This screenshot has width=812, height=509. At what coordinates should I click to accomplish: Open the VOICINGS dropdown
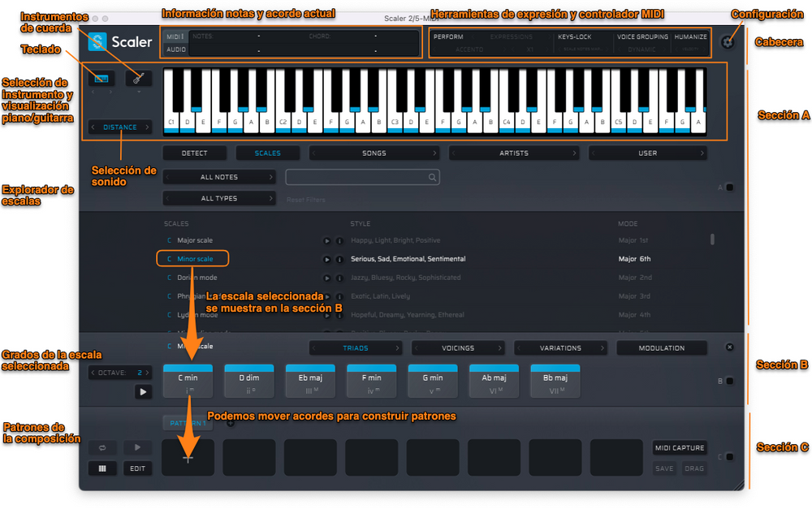point(458,347)
